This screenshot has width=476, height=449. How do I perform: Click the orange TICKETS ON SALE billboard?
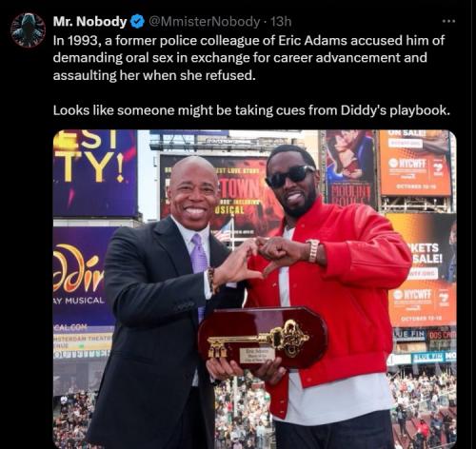point(423,271)
